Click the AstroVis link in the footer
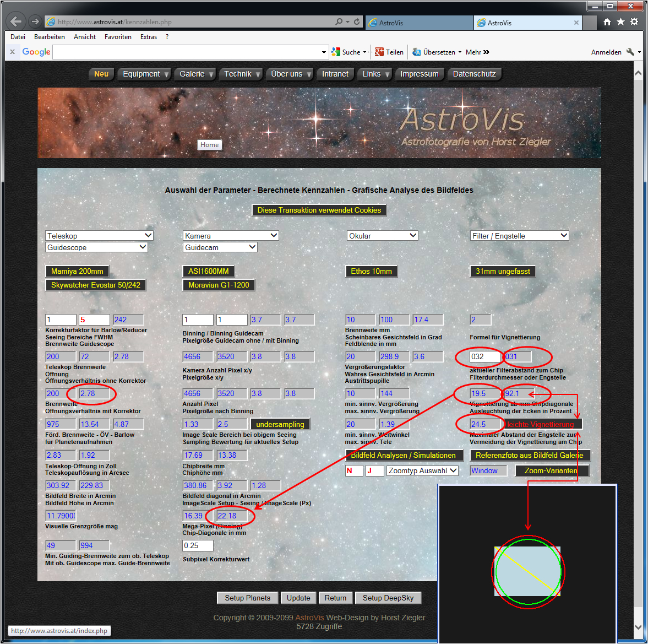The width and height of the screenshot is (648, 644). [309, 618]
